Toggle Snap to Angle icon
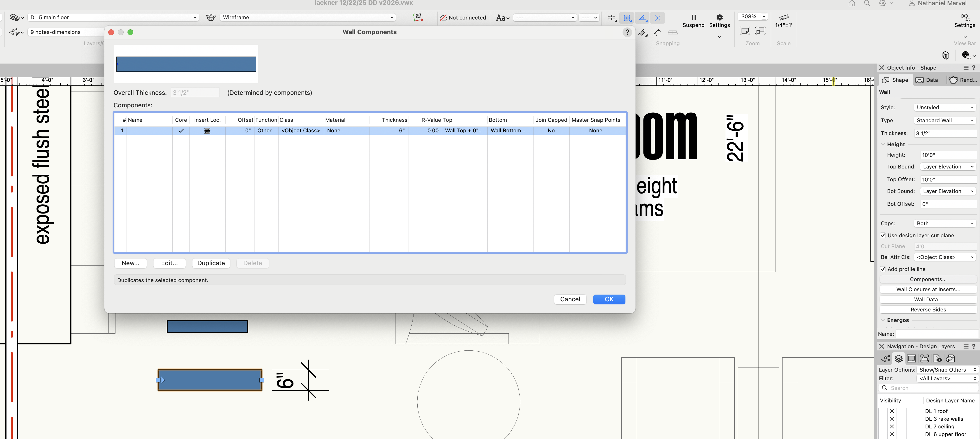 [x=642, y=18]
